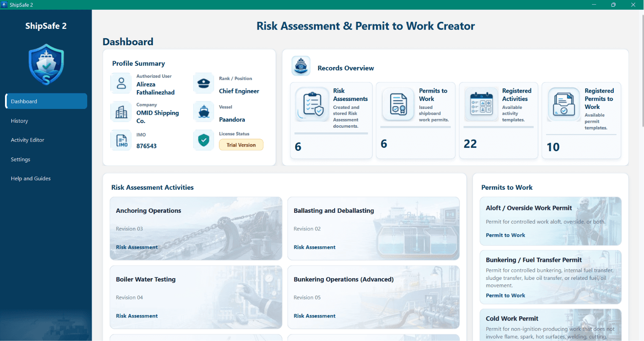Click the Dashboard page heading
This screenshot has height=341, width=644.
pos(128,42)
